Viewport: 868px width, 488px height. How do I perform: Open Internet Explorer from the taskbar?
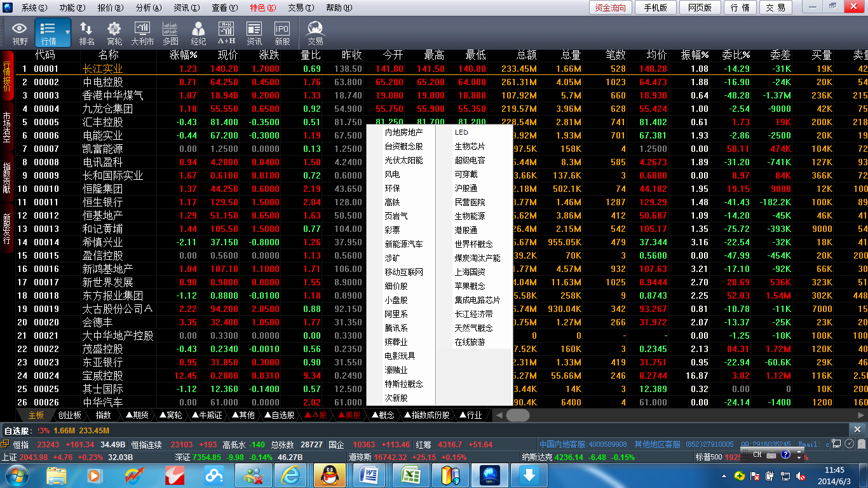point(291,475)
